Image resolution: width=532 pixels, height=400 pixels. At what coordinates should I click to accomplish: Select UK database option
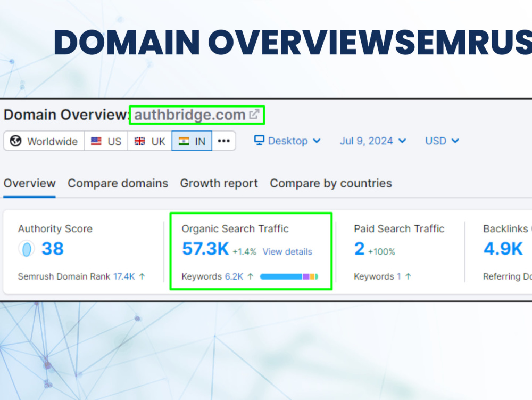coord(149,141)
